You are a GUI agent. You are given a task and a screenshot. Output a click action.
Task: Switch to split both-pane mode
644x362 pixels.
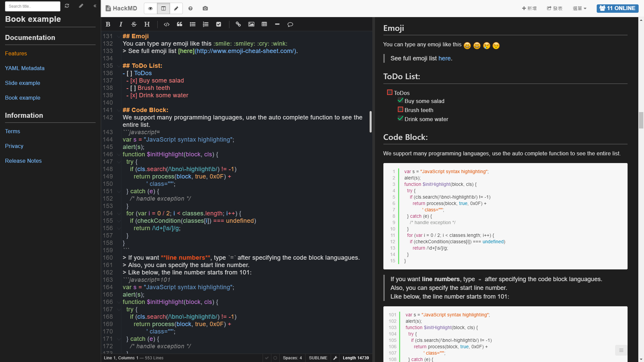tap(163, 8)
